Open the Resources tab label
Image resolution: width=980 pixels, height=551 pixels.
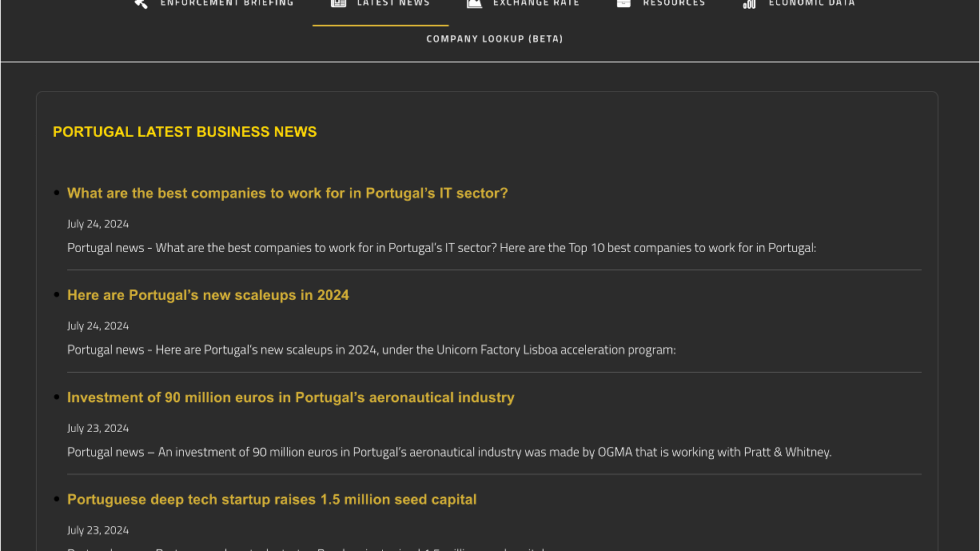[674, 4]
